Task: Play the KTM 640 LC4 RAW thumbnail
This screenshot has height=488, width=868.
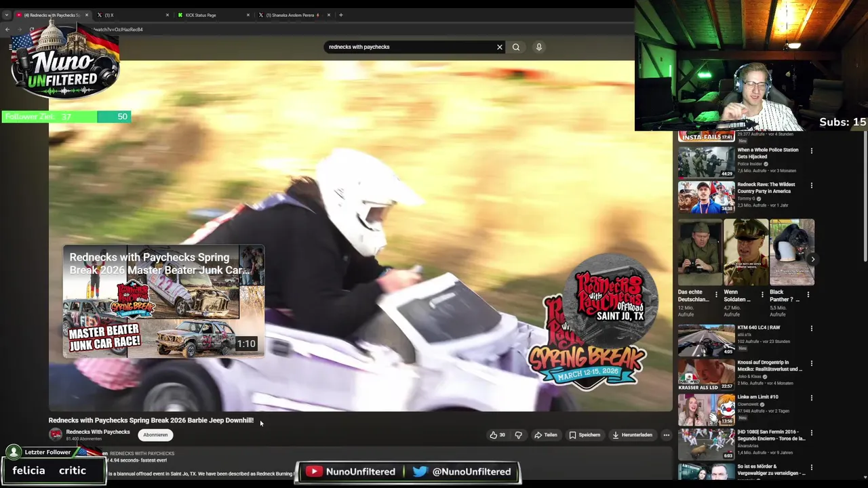Action: pyautogui.click(x=706, y=339)
